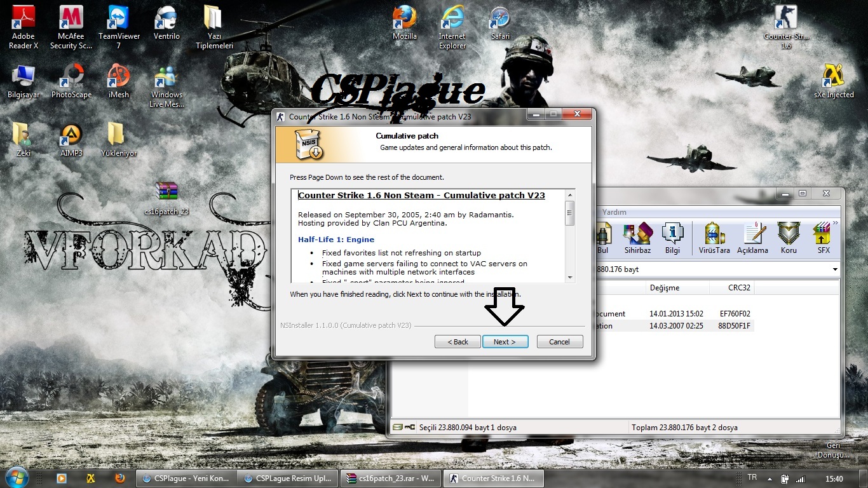The image size is (868, 488).
Task: Run VirüsTara virus scan in WinRAR
Action: coord(714,238)
